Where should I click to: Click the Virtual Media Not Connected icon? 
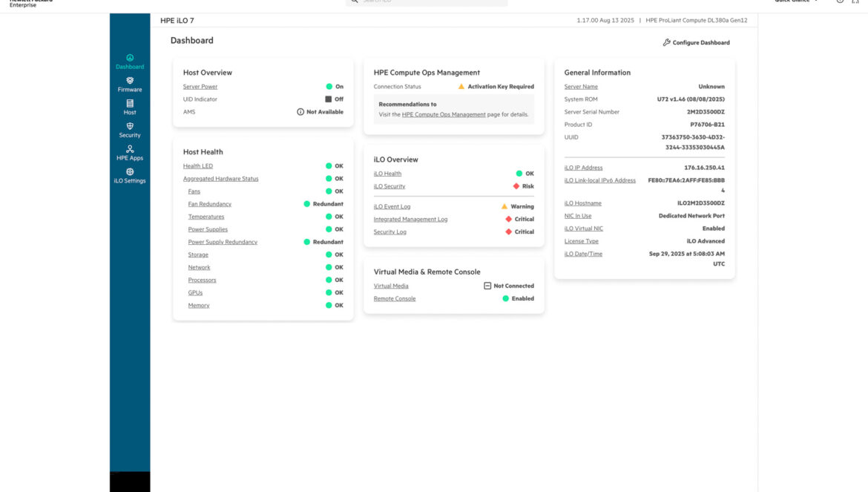[x=487, y=286]
